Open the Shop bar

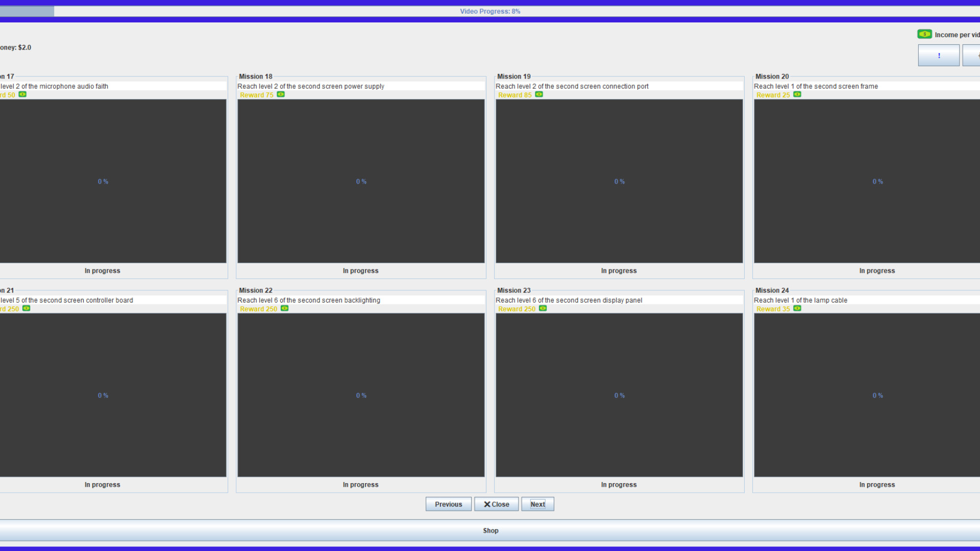[x=490, y=531]
